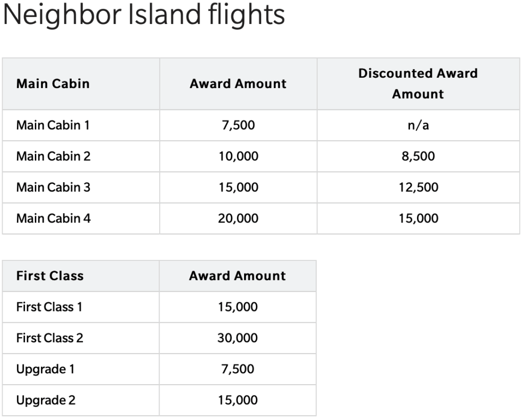Click the 7,500 award for Upgrade 1
This screenshot has width=524, height=420.
(x=237, y=369)
